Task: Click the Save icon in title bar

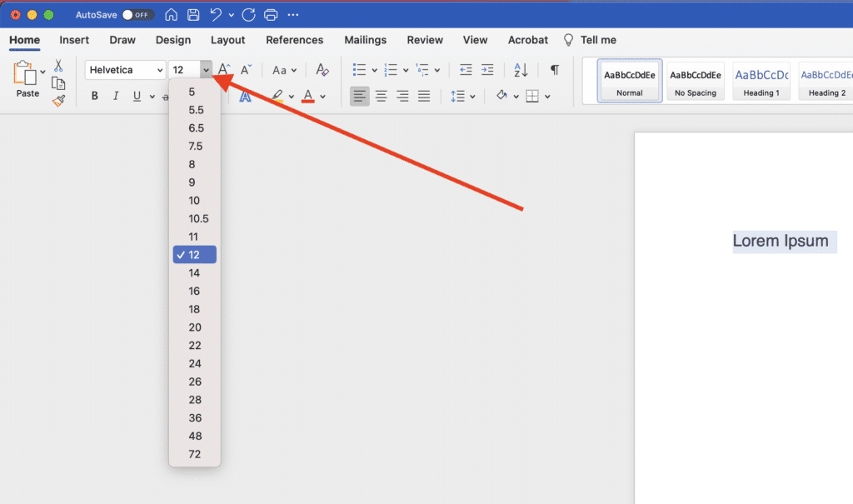Action: 193,15
